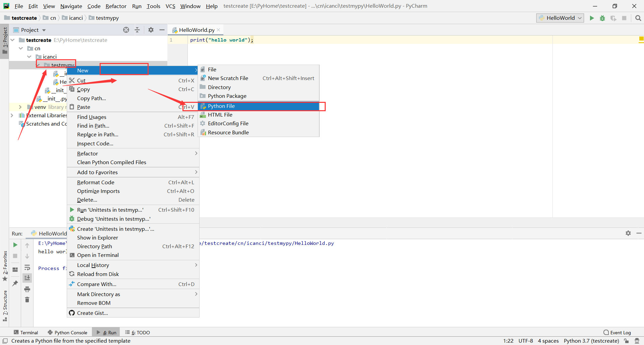Viewport: 644px width, 345px height.
Task: Run with coverage icon in toolbar
Action: coord(613,18)
